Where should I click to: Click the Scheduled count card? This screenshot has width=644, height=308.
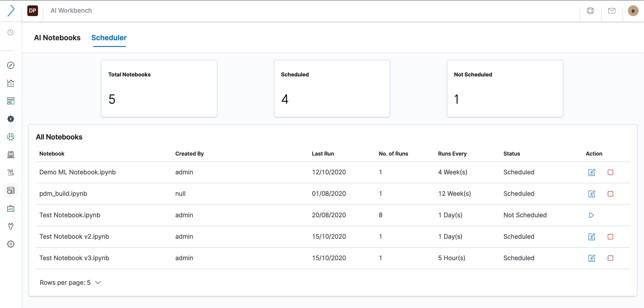point(332,89)
